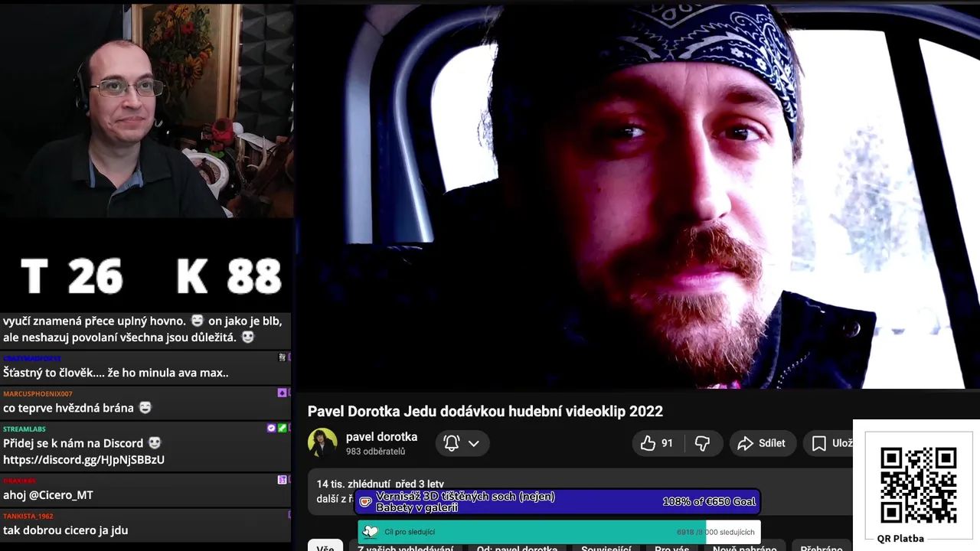Click the STREAMLABS green sword badge icon

click(x=282, y=428)
